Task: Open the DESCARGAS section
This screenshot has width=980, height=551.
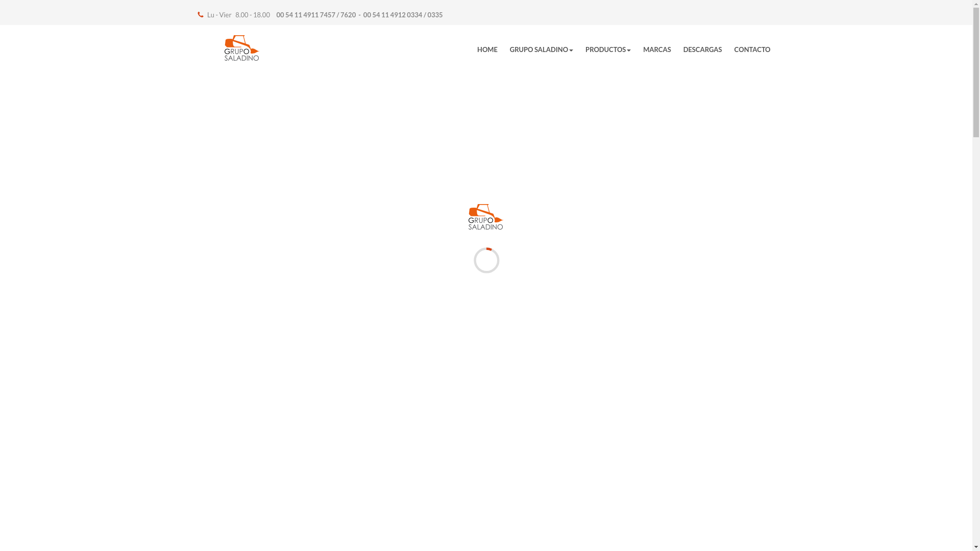Action: point(702,49)
